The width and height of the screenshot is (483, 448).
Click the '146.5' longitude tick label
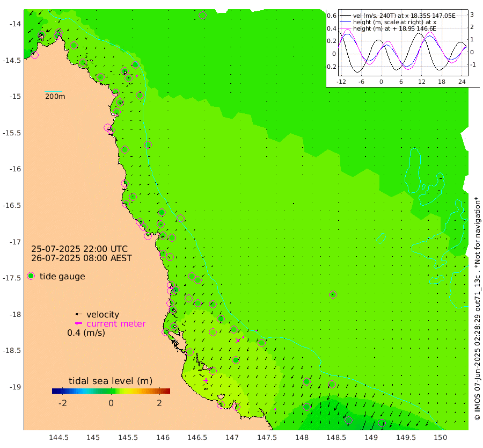tap(197, 437)
